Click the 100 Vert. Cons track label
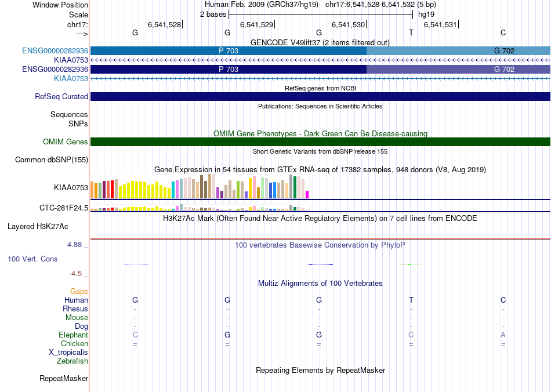Screen dimensions: 551x392 (32, 259)
